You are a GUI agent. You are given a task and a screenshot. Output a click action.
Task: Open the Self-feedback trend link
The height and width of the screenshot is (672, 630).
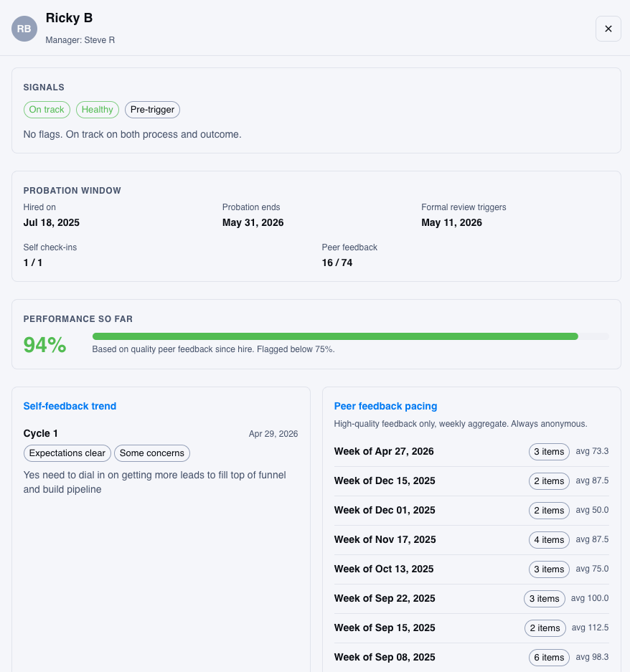70,406
